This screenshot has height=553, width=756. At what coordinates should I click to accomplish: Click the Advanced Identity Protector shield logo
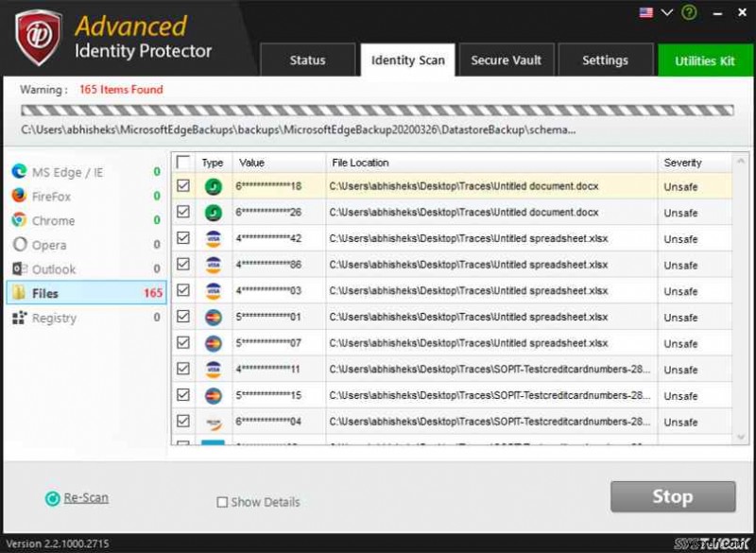click(x=37, y=35)
